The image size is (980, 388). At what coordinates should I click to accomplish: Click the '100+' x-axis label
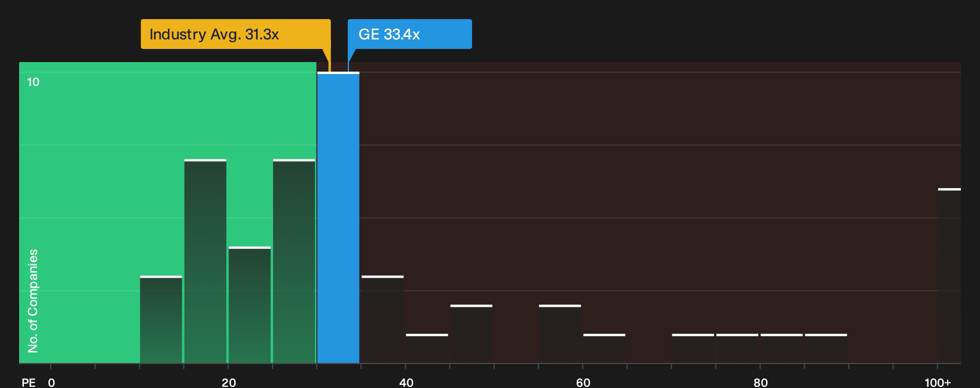[x=938, y=382]
